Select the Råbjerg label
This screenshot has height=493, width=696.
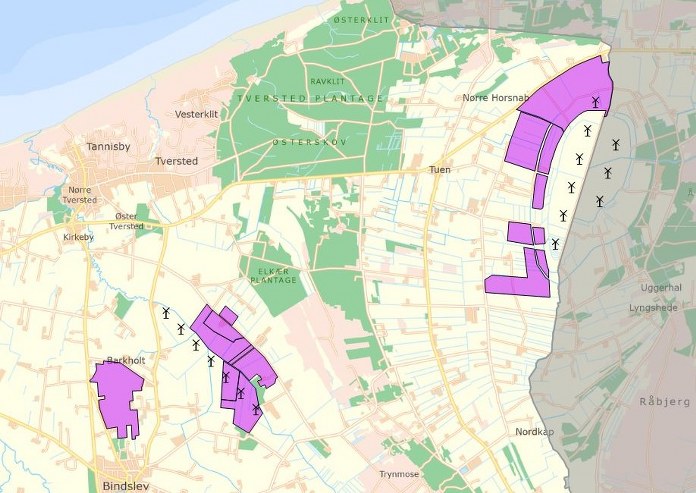658,400
